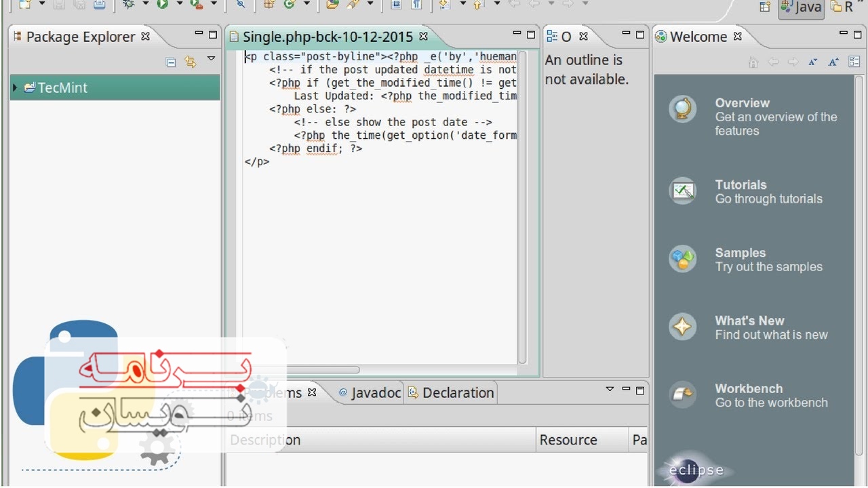This screenshot has height=488, width=868.
Task: Toggle Link with Editor in Package Explorer
Action: 191,62
